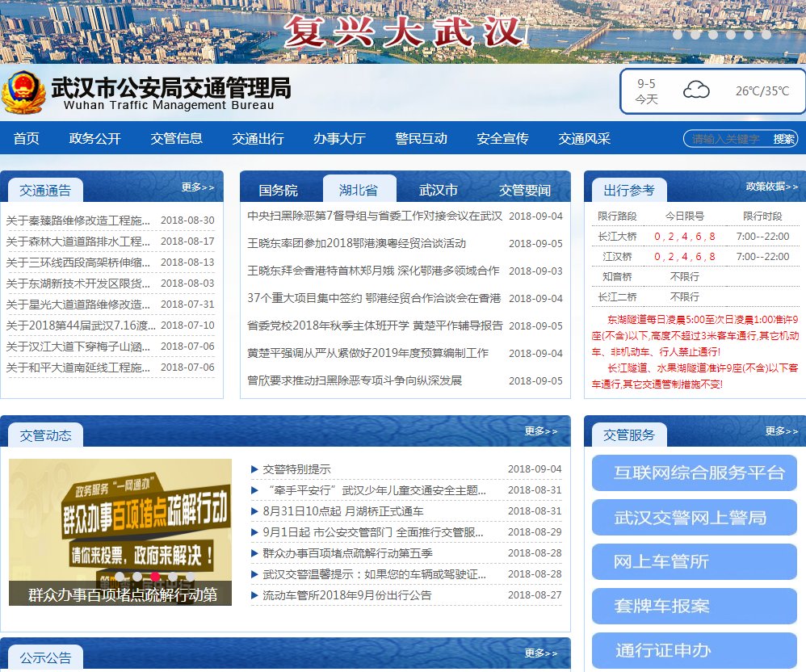The width and height of the screenshot is (806, 672).
Task: Click the 网上车管所 button
Action: pyautogui.click(x=695, y=560)
